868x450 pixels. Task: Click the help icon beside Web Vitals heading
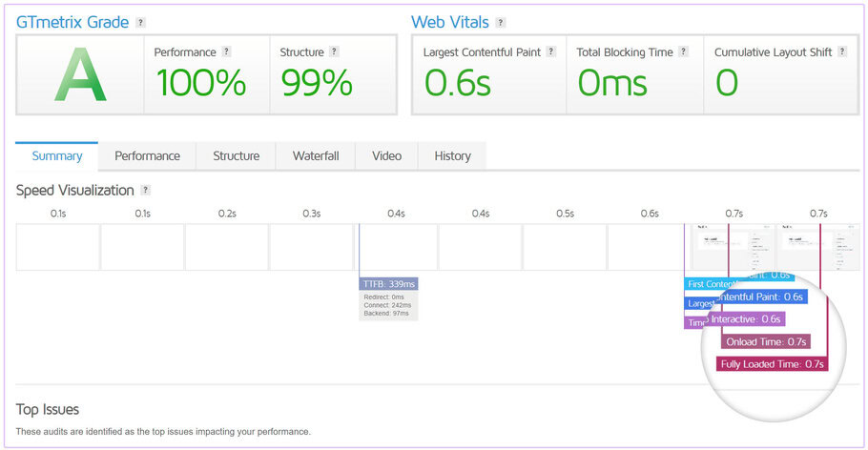[x=501, y=22]
